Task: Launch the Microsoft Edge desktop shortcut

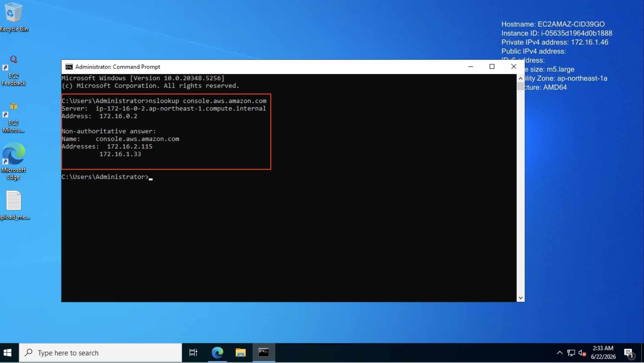Action: point(13,161)
